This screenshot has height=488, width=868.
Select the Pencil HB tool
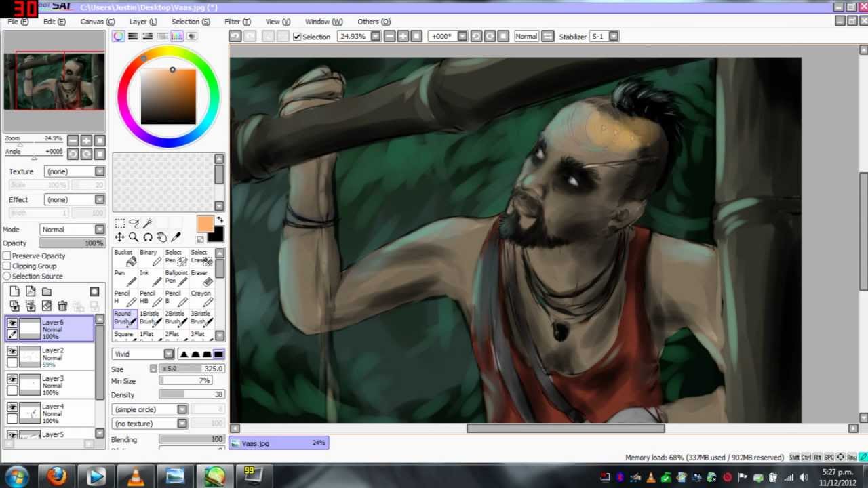click(151, 298)
